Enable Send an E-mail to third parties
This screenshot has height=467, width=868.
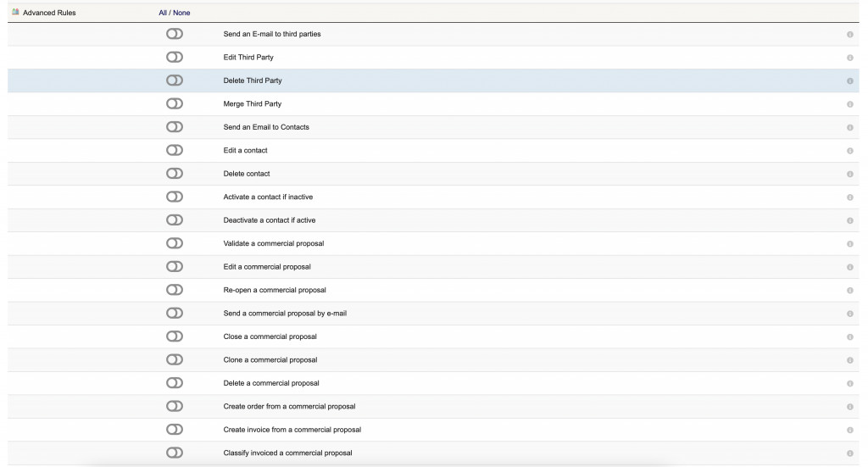pyautogui.click(x=175, y=34)
